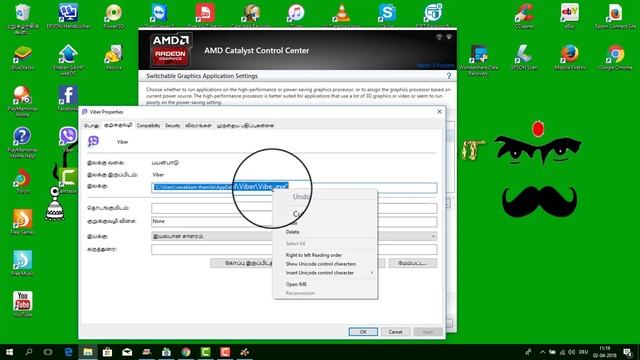Click Report A Problem link in AMD Catalyst
640x360 pixels.
pos(436,65)
